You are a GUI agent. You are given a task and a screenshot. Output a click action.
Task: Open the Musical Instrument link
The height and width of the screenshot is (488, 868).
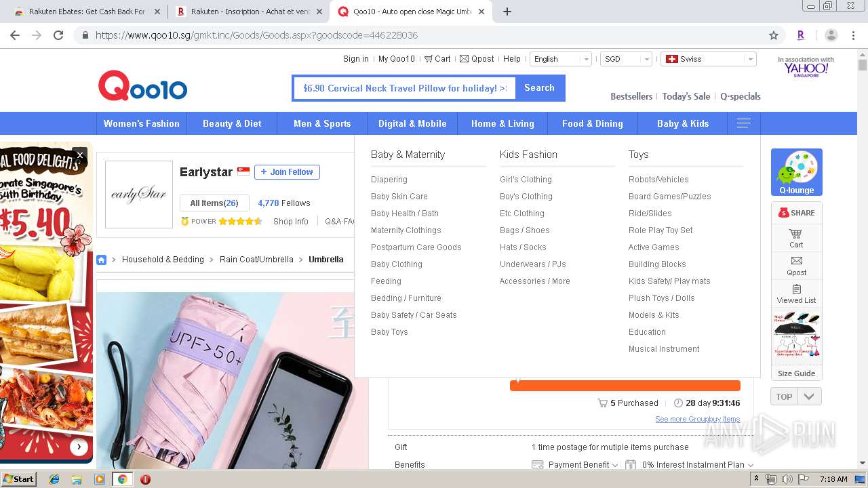tap(664, 349)
